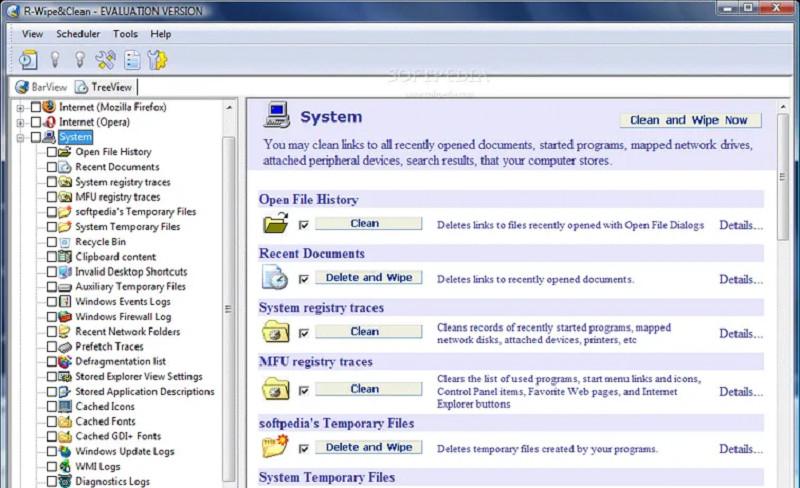
Task: Click the scheduler clock icon in the toolbar
Action: [28, 59]
